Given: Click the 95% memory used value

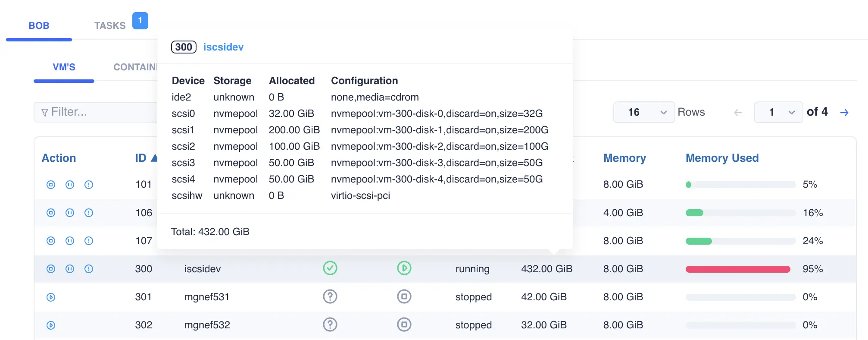Looking at the screenshot, I should point(813,269).
